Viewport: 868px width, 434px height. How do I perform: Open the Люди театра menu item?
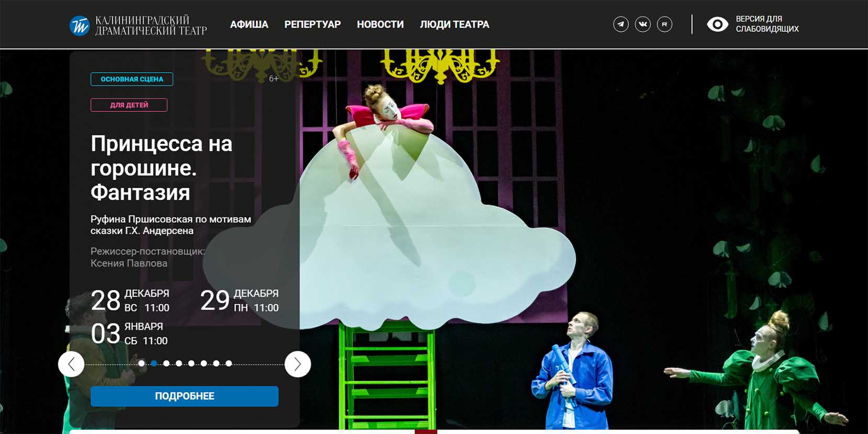(454, 25)
